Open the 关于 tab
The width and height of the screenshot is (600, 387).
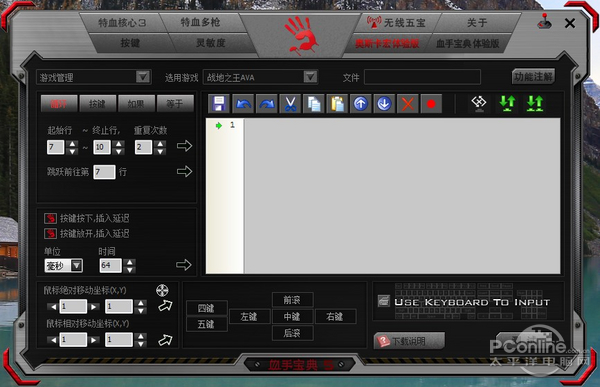[x=477, y=23]
